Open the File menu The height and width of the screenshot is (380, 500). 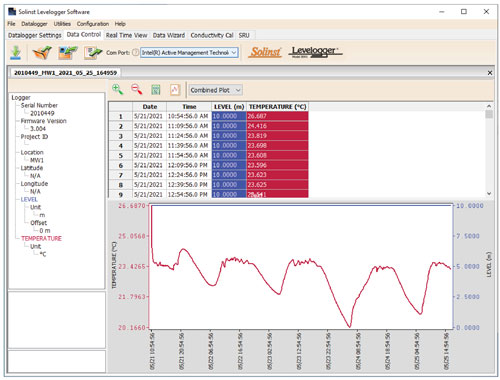pyautogui.click(x=11, y=24)
